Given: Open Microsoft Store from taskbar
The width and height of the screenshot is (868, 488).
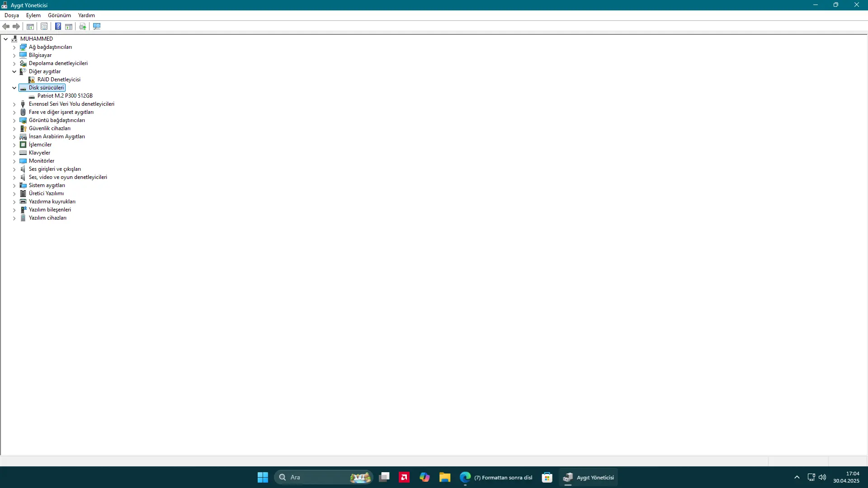Looking at the screenshot, I should point(547,477).
